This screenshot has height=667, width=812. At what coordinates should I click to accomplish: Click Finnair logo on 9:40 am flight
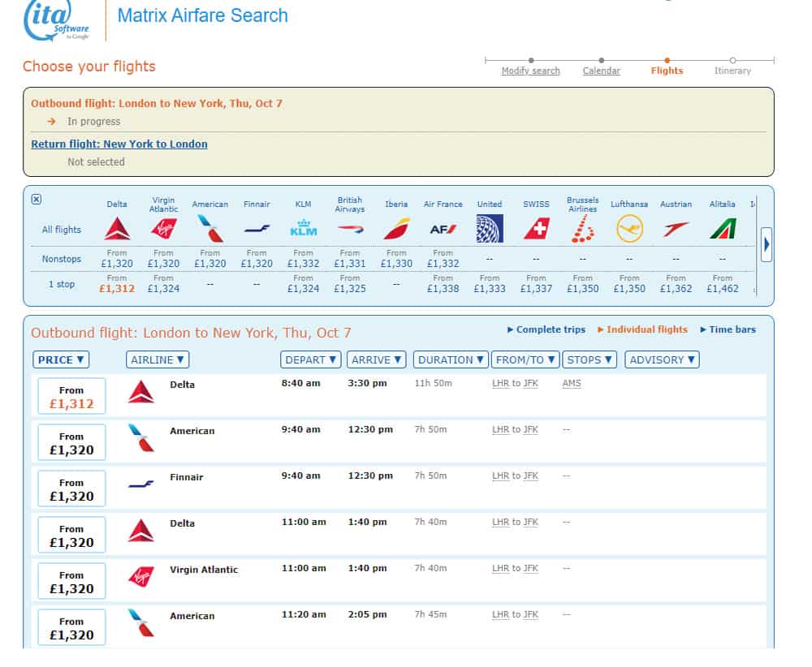coord(140,484)
